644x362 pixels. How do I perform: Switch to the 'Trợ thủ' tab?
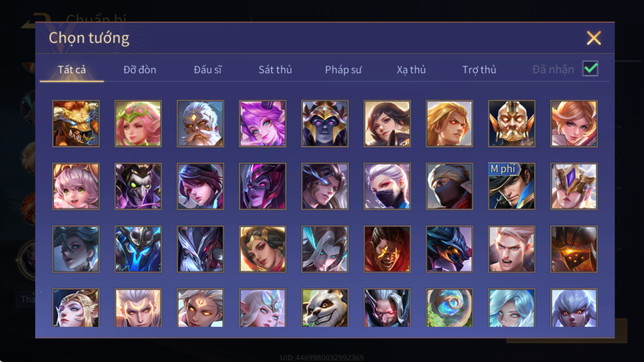(479, 70)
